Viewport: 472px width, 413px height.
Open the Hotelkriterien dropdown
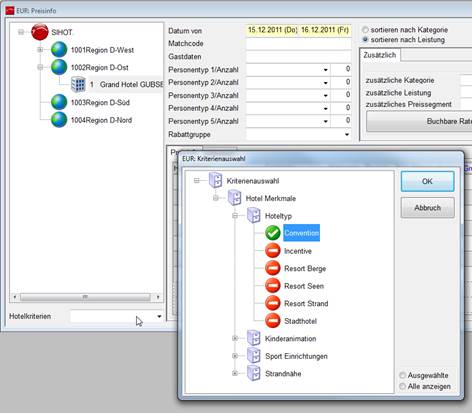click(159, 316)
